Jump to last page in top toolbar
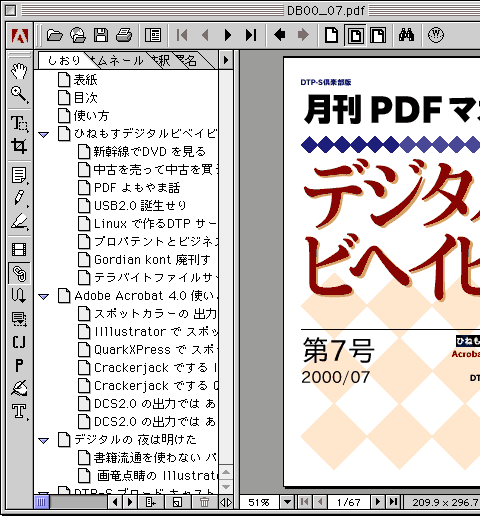Viewport: 480px width, 516px height. [251, 35]
